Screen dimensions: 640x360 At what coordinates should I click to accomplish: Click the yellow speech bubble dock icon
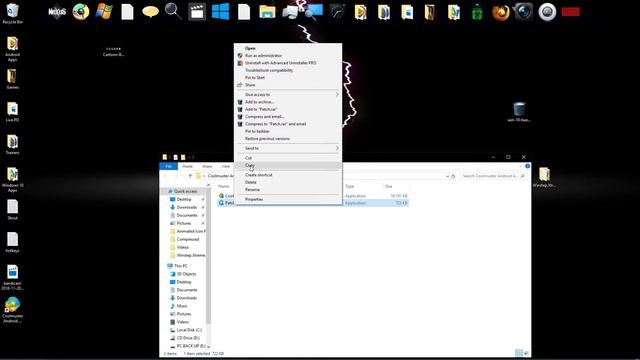point(150,12)
